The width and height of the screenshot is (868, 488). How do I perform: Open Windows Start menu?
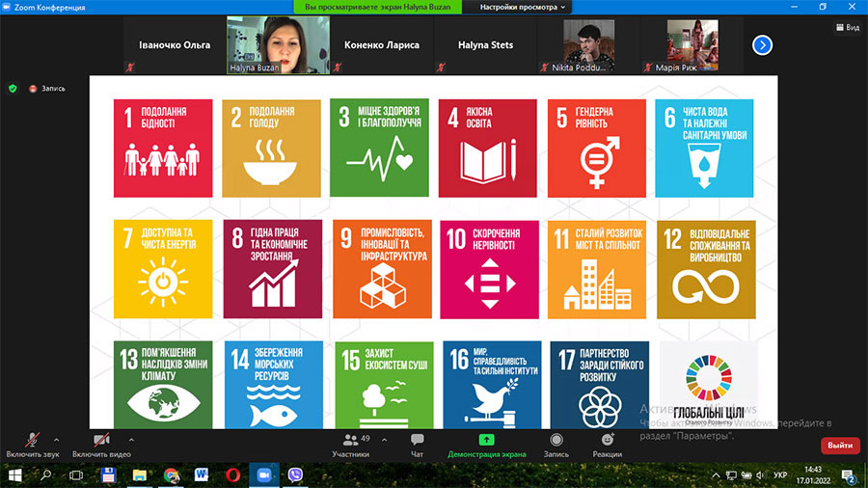coord(14,475)
